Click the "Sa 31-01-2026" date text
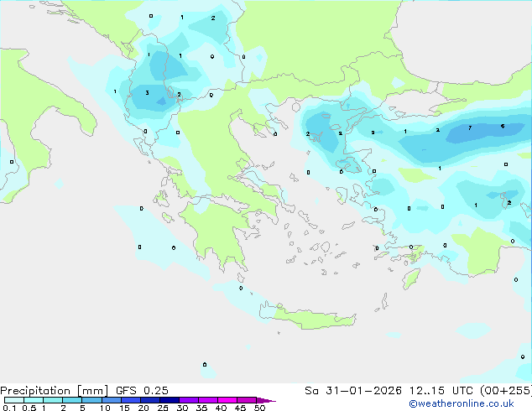 click(x=353, y=391)
